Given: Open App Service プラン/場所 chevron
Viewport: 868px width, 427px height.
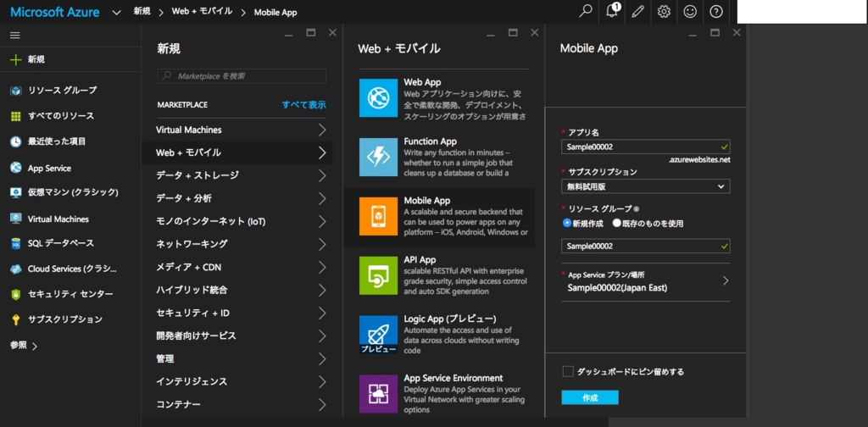Looking at the screenshot, I should pyautogui.click(x=726, y=281).
